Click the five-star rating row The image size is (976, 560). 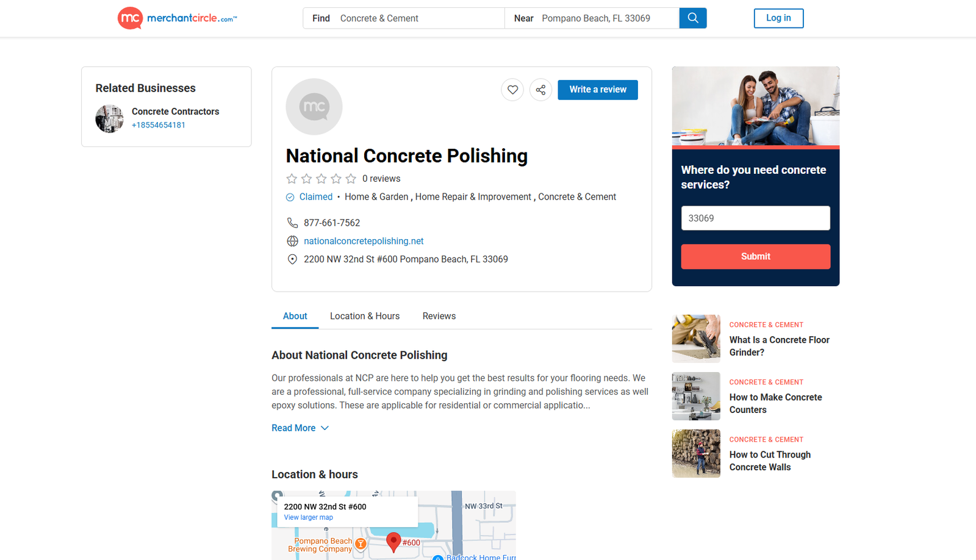click(321, 179)
